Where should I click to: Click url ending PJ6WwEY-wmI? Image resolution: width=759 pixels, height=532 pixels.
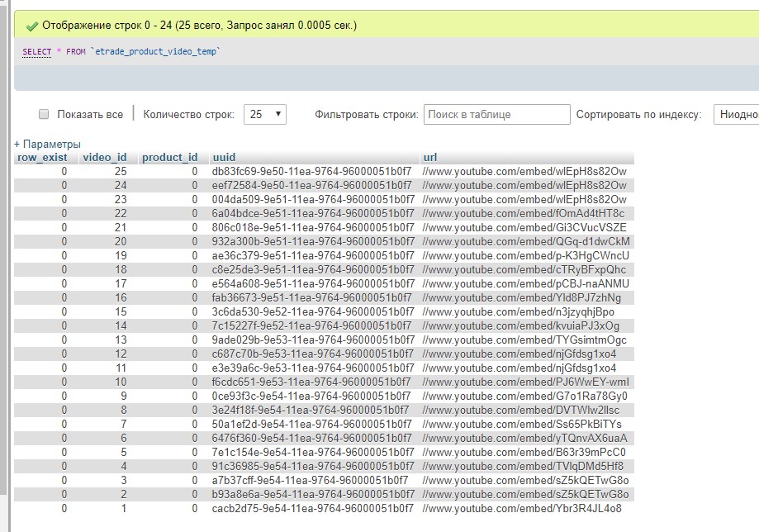pyautogui.click(x=526, y=382)
